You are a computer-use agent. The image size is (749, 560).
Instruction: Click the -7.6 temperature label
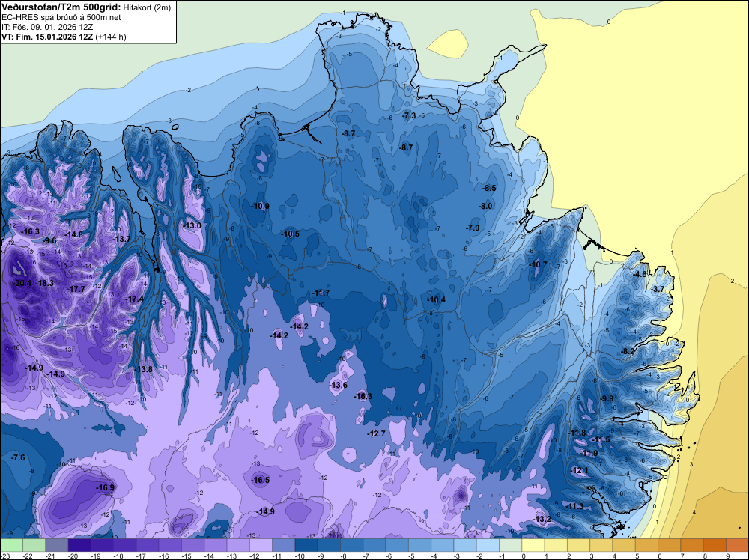tap(18, 458)
